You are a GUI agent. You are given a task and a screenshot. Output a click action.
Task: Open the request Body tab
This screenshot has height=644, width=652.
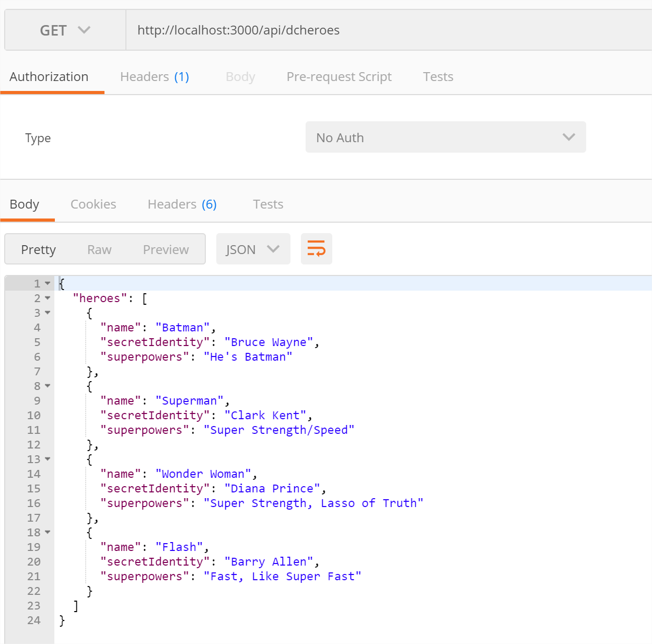pos(240,77)
